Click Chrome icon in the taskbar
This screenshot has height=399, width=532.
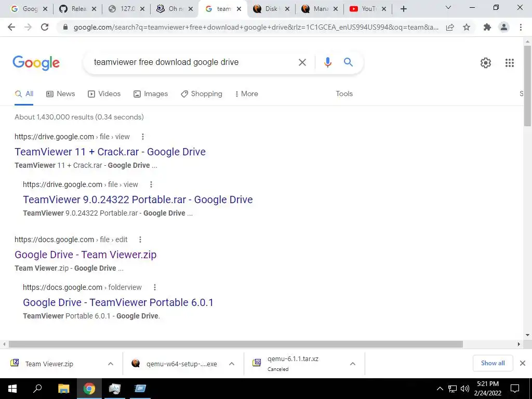[x=89, y=389]
